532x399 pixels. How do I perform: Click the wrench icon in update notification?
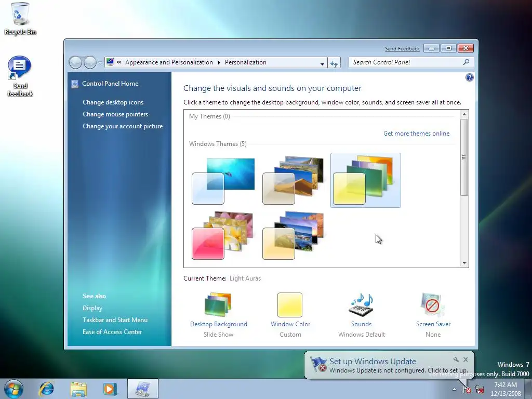[456, 360]
